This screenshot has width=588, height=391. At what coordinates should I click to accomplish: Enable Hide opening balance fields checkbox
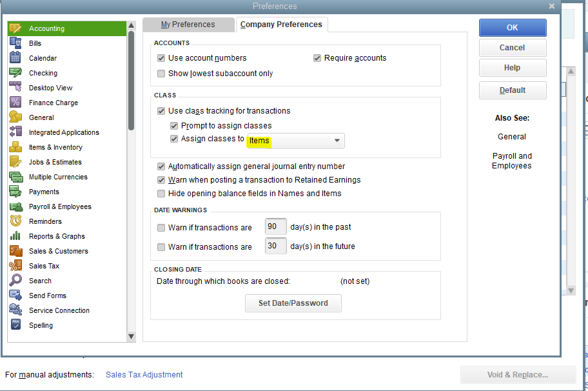pos(161,194)
